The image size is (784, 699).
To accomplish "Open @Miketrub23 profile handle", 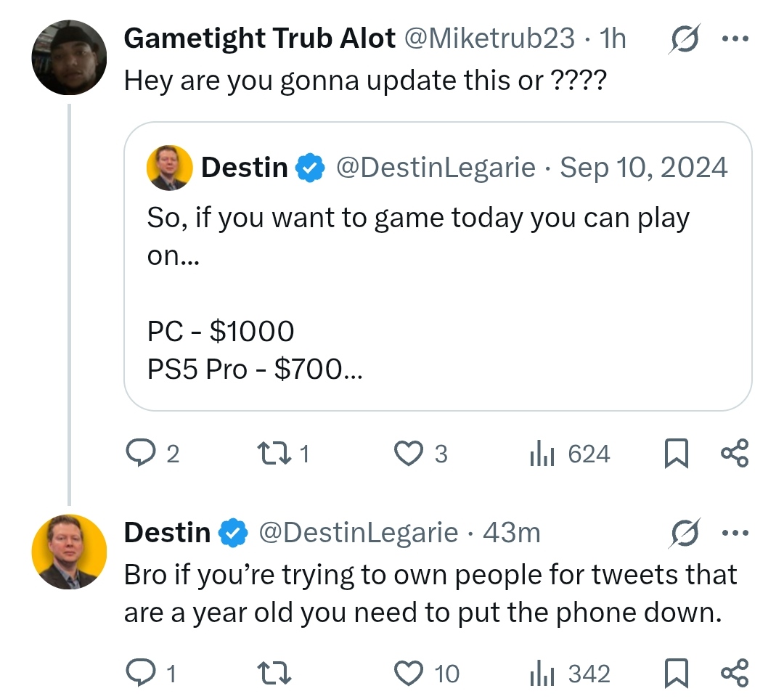I will click(x=489, y=38).
